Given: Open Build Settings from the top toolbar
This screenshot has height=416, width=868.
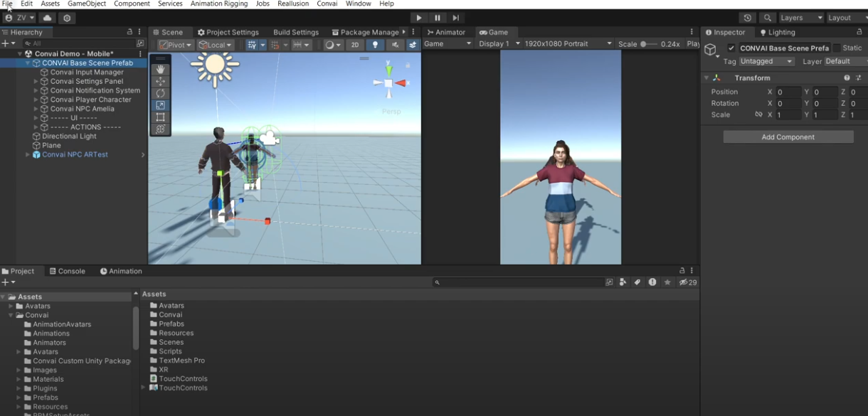Looking at the screenshot, I should coord(296,32).
